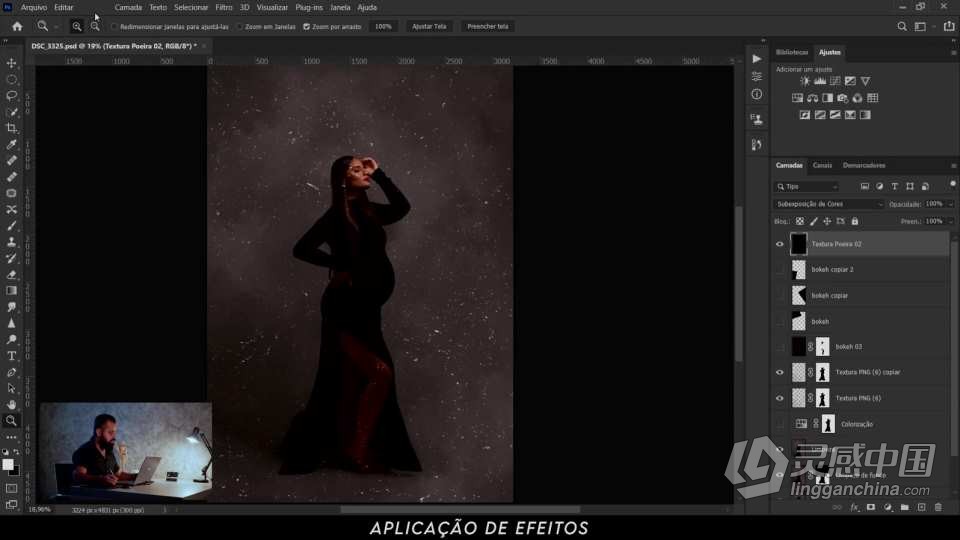Enable Zoom em Janelas checkbox
The height and width of the screenshot is (540, 960).
tap(239, 27)
